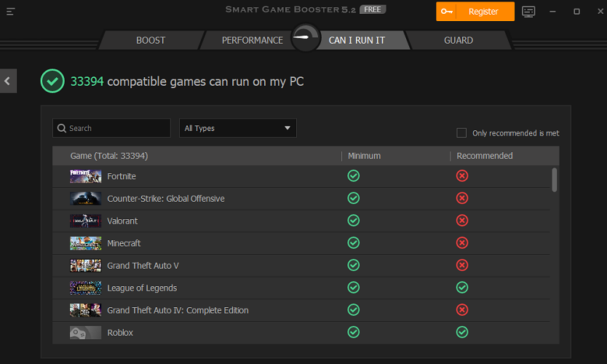Viewport: 607px width, 364px height.
Task: Select the Grand Theft Auto V name
Action: (143, 266)
